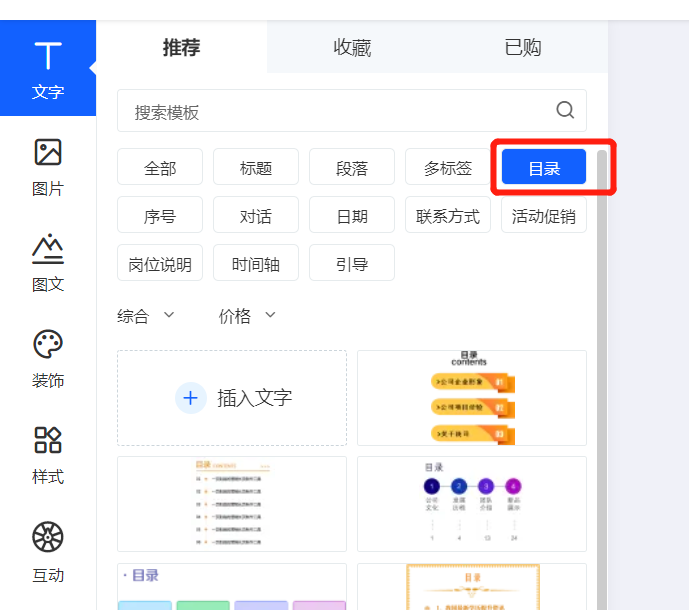This screenshot has height=610, width=689.
Task: Choose the 时间轴 category filter
Action: tap(256, 264)
